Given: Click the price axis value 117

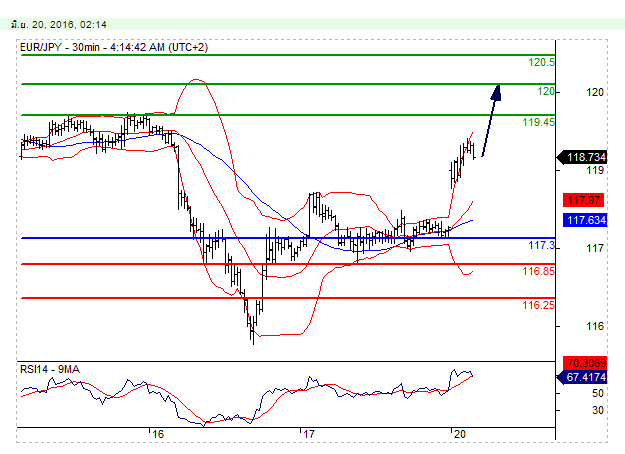Looking at the screenshot, I should point(595,249).
